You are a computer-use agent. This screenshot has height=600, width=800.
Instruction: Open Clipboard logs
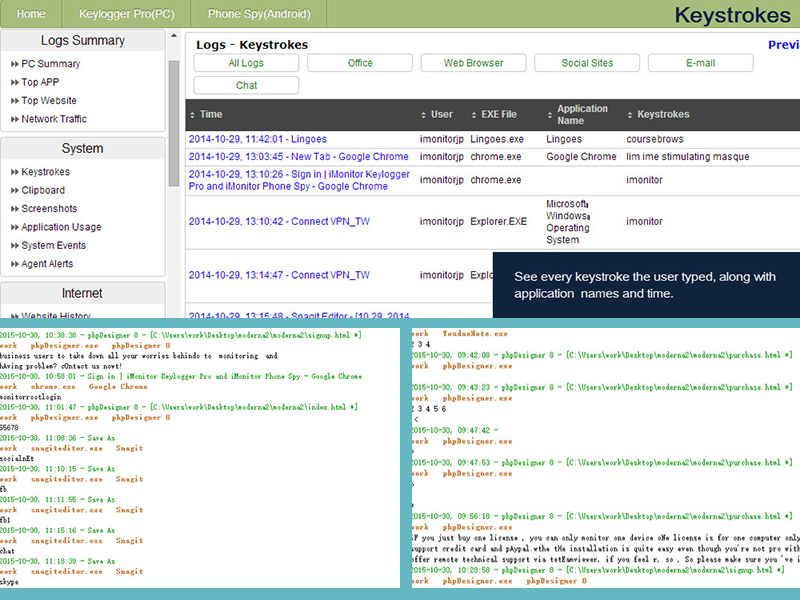pyautogui.click(x=43, y=190)
